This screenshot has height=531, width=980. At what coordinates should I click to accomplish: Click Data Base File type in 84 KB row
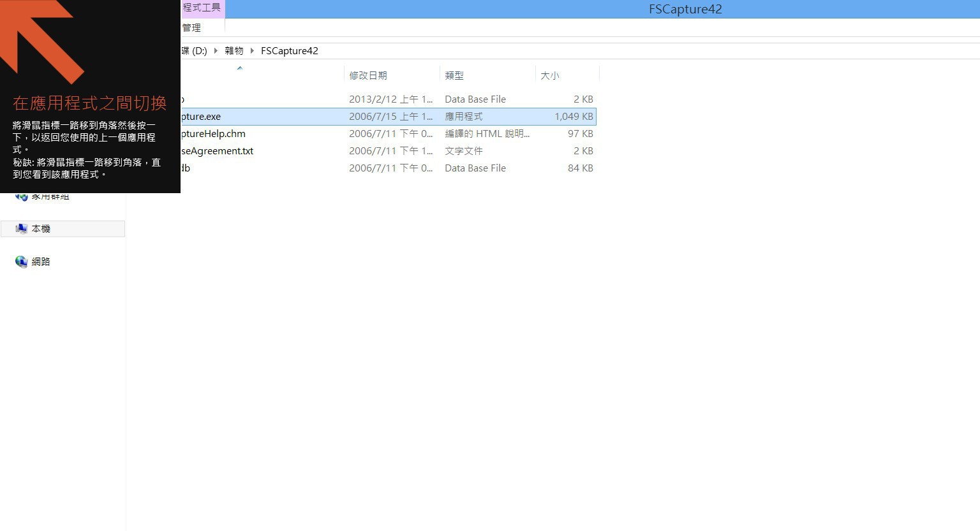475,168
